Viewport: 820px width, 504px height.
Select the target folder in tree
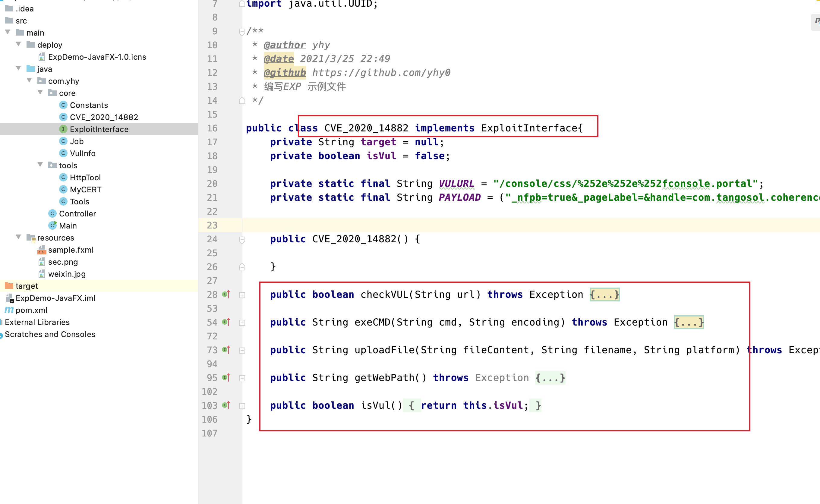pos(27,286)
